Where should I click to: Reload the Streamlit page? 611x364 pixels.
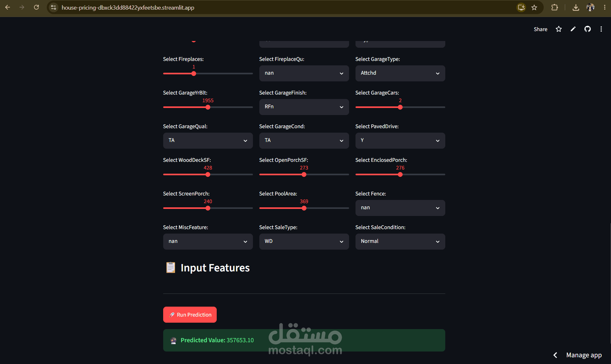[x=36, y=7]
